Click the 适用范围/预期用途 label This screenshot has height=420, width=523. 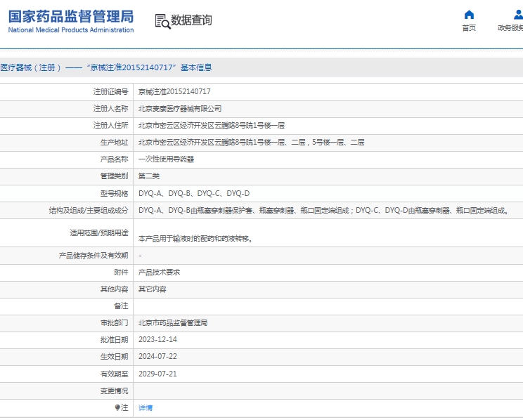pyautogui.click(x=99, y=232)
